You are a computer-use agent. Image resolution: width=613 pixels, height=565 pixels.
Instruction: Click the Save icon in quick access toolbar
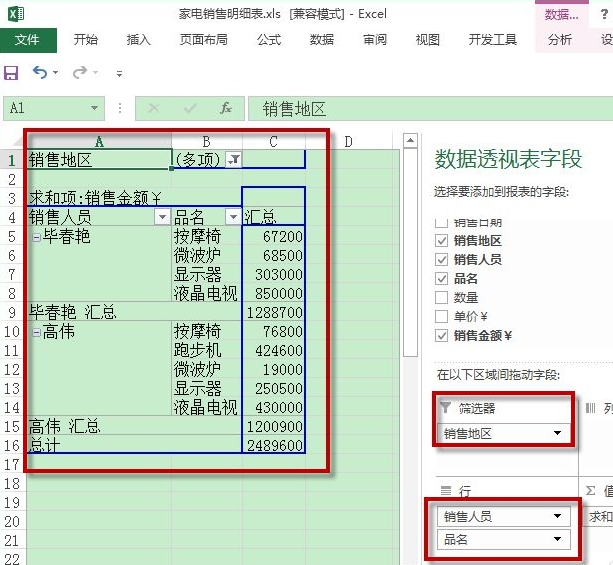point(11,73)
